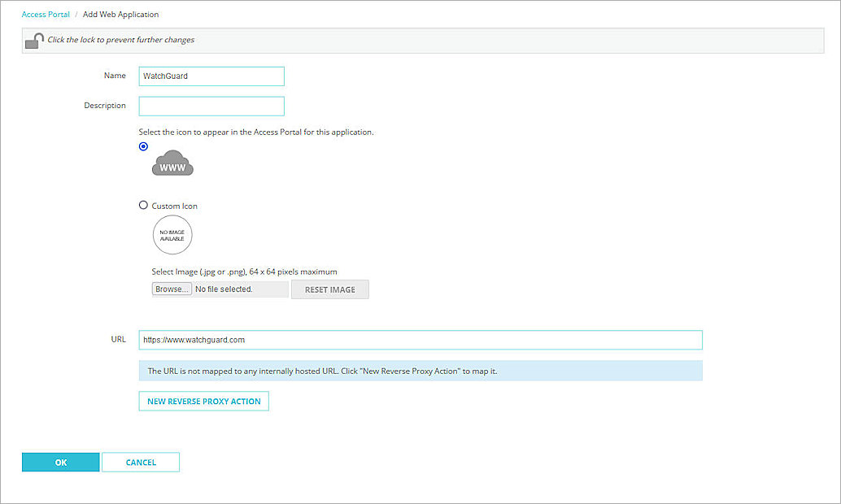Click the No file selected filename box
The image size is (841, 504).
point(242,288)
